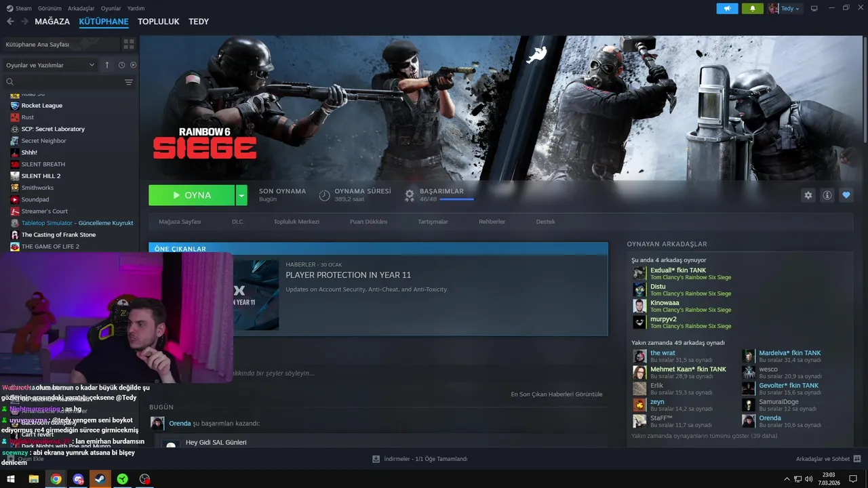Go to the MAĞAZA tab
Image resolution: width=868 pixels, height=488 pixels.
(x=52, y=22)
